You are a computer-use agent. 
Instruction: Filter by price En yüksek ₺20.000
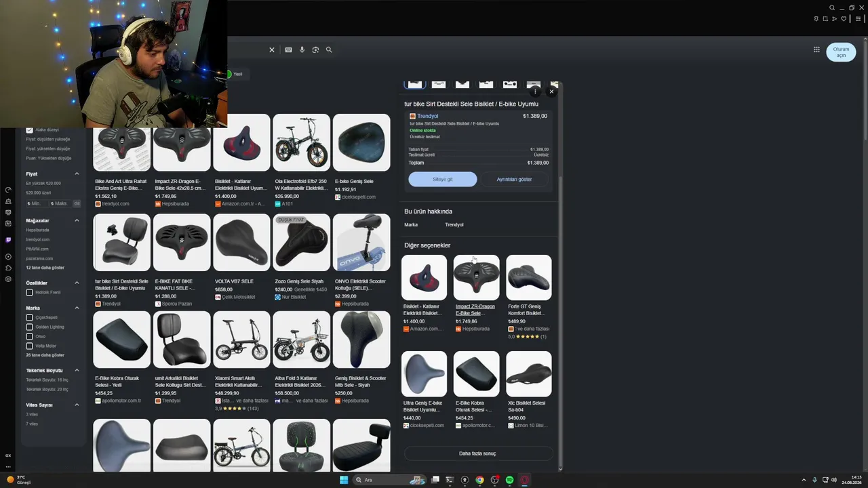[43, 183]
